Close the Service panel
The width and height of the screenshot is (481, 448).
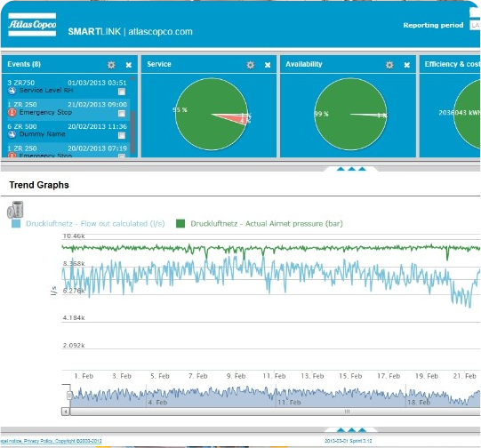tap(268, 65)
